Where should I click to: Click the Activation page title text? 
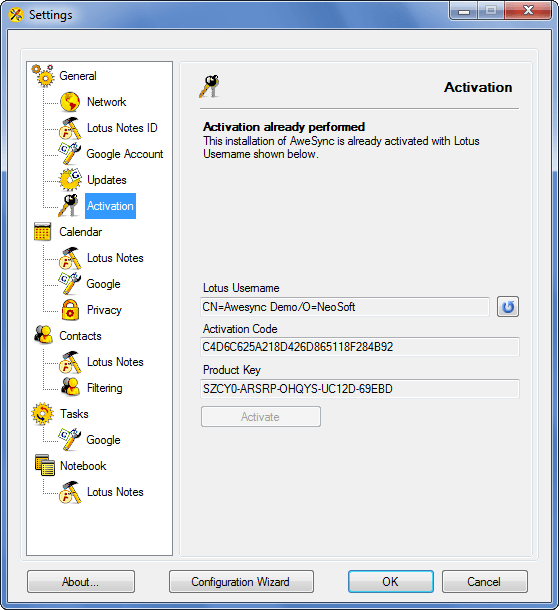tap(478, 87)
